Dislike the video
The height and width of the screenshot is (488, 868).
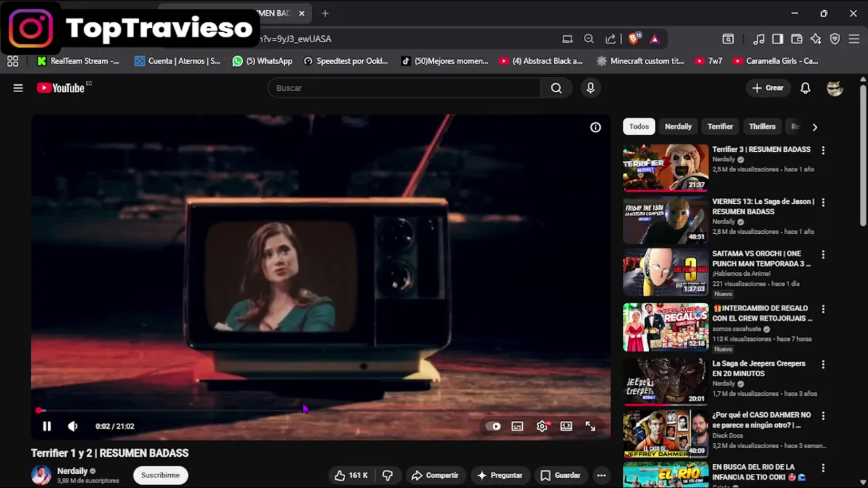(x=388, y=476)
